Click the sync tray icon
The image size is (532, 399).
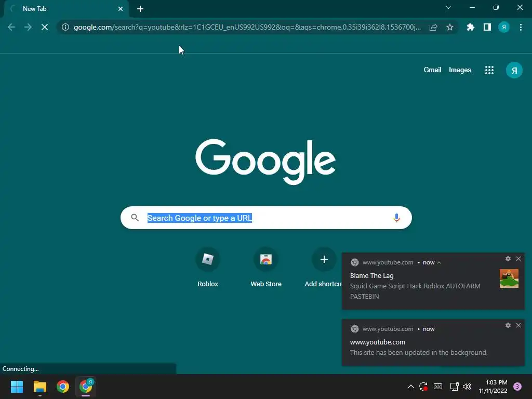[x=423, y=387]
